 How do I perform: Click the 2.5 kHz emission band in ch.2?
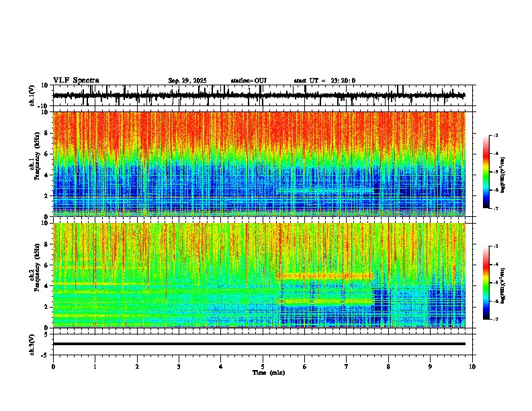point(324,301)
